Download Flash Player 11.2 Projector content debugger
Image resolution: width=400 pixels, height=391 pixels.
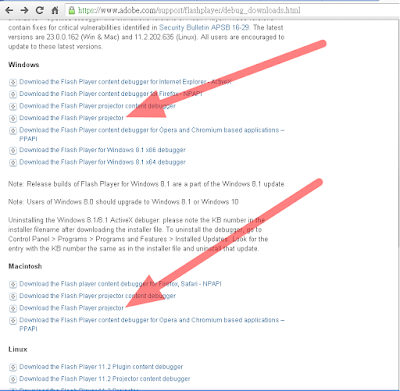click(x=105, y=379)
